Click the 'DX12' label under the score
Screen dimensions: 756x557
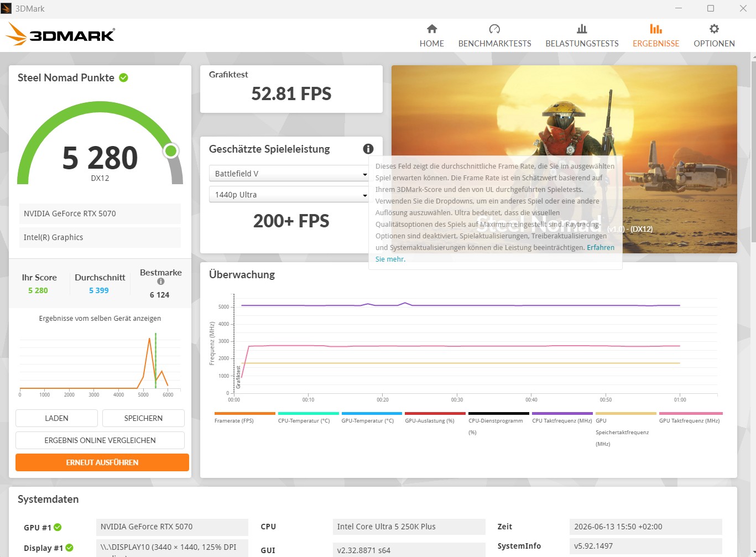click(x=100, y=178)
